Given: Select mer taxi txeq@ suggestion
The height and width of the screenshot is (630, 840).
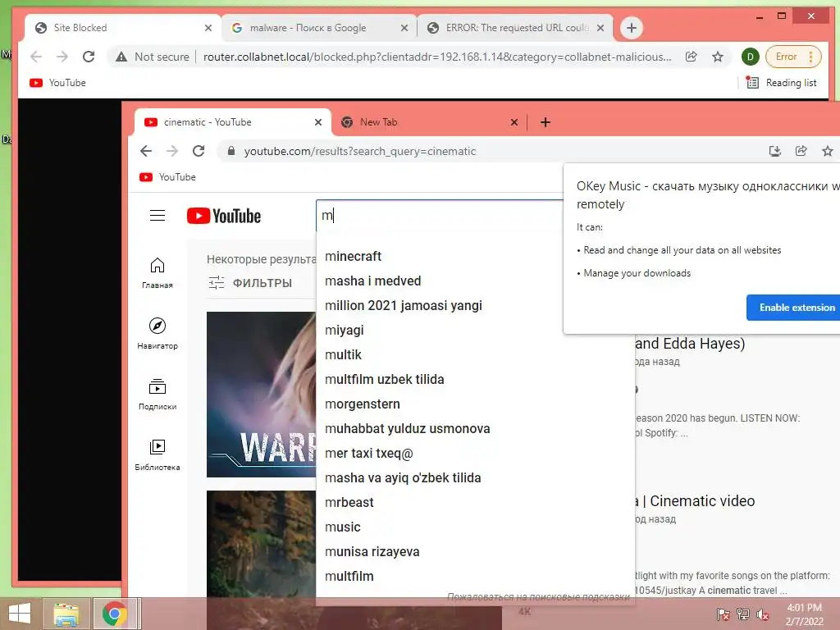Looking at the screenshot, I should pos(475,453).
